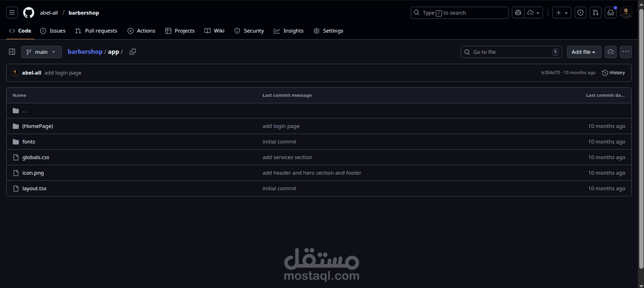
Task: Open the Issues shortcut icon in header
Action: tap(581, 13)
